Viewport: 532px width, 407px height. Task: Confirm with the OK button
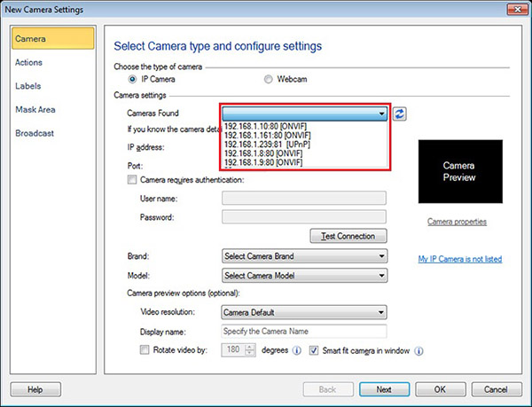click(x=441, y=389)
